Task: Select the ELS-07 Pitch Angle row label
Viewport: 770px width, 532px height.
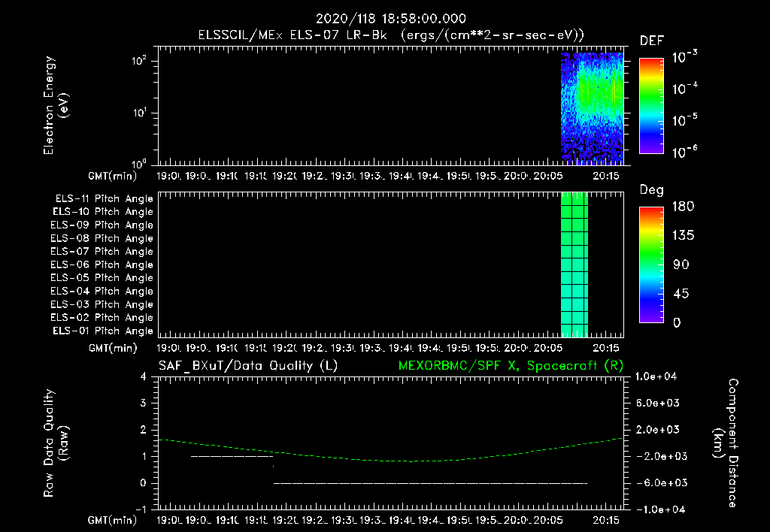Action: [102, 251]
